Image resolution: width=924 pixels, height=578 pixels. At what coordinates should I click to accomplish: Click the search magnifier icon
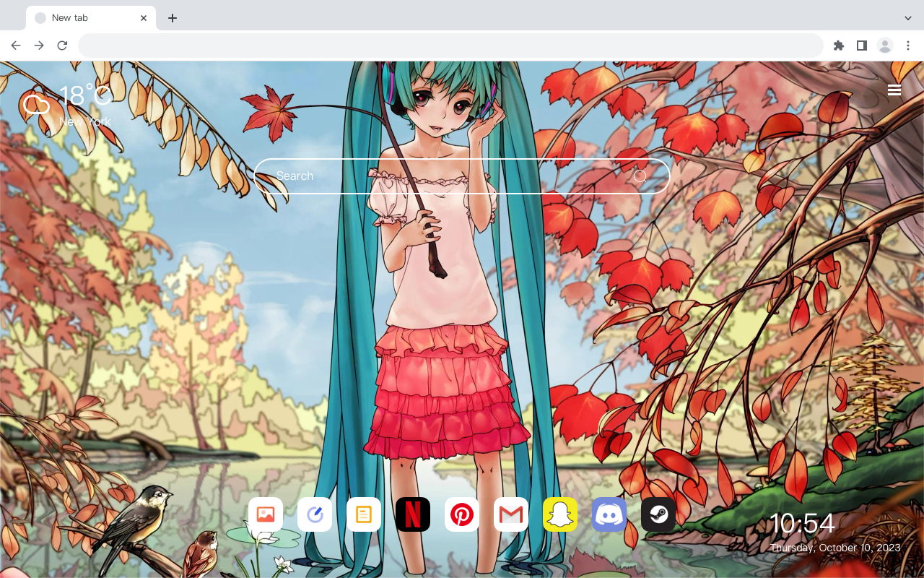pyautogui.click(x=640, y=176)
